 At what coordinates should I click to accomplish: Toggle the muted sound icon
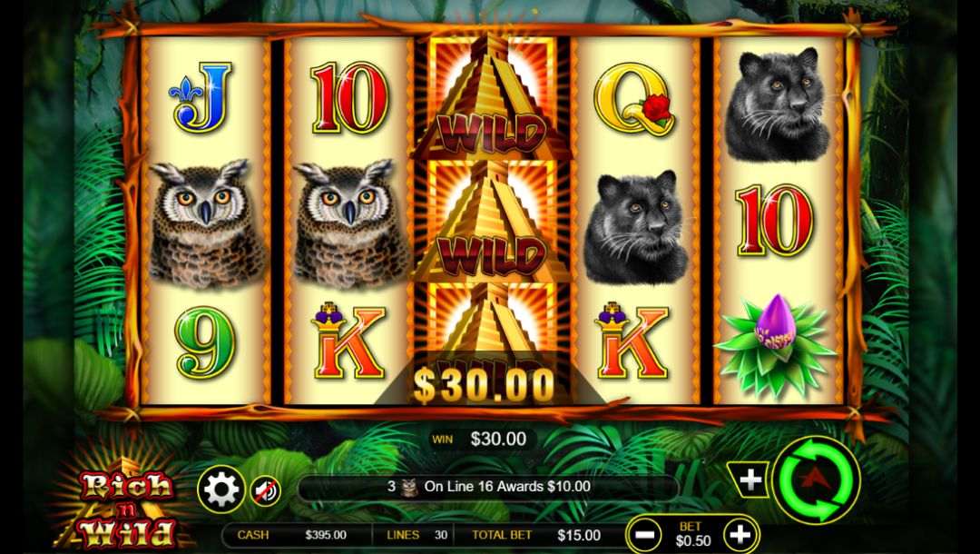[x=266, y=491]
